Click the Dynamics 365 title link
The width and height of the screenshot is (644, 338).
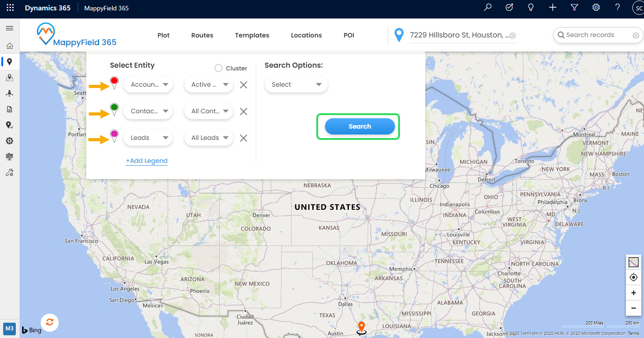[47, 8]
